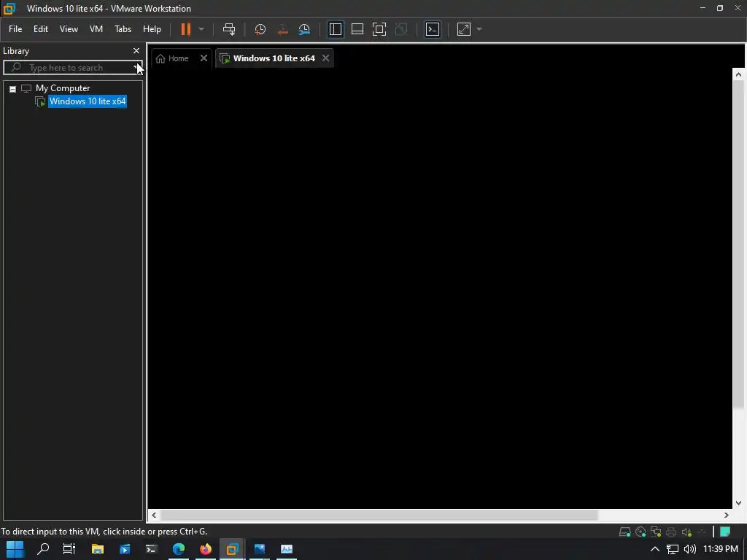This screenshot has height=560, width=747.
Task: Toggle the console view button
Action: [x=433, y=29]
